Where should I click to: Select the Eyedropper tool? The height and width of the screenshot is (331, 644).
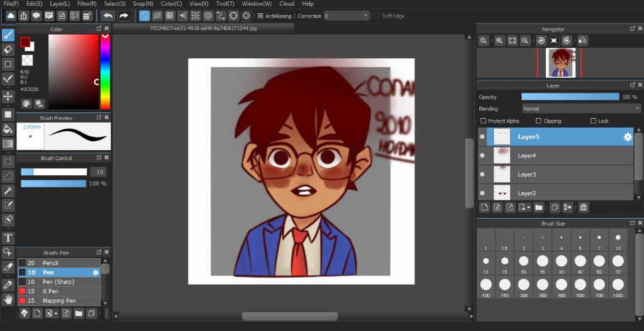[x=8, y=285]
